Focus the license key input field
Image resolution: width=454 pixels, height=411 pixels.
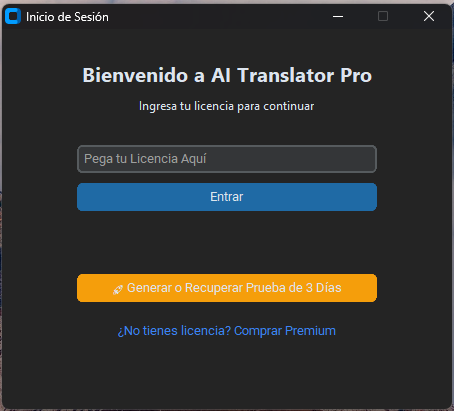tap(227, 159)
